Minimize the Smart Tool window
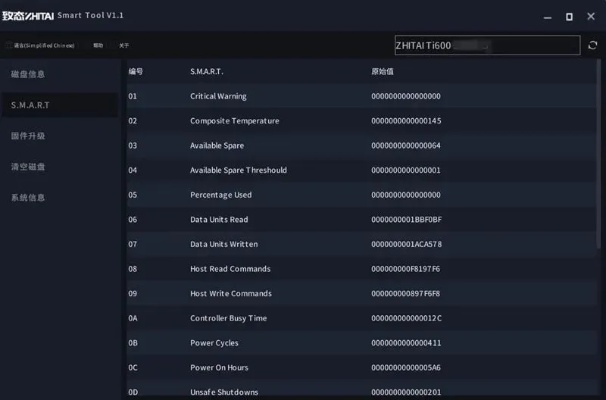 [x=547, y=16]
